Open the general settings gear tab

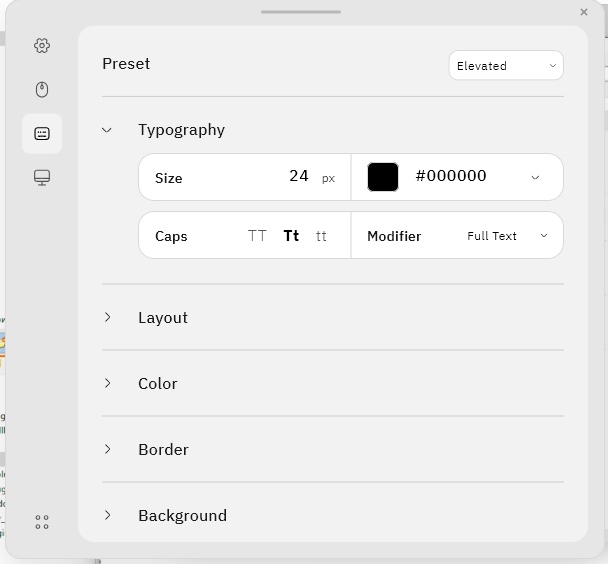(42, 46)
